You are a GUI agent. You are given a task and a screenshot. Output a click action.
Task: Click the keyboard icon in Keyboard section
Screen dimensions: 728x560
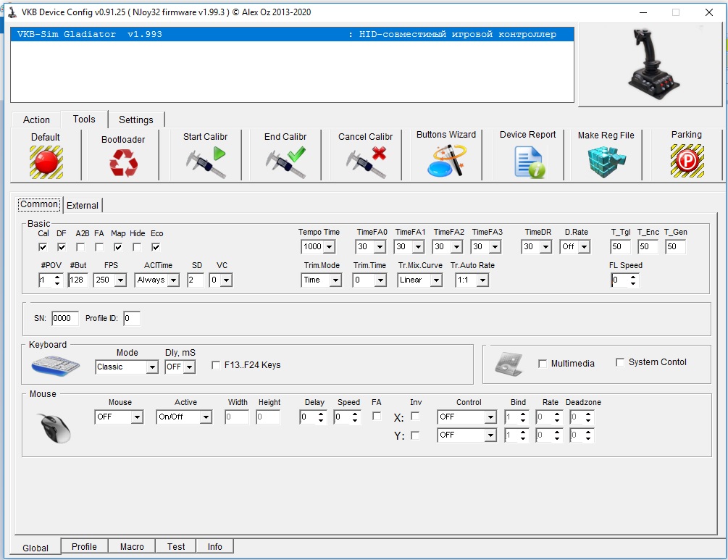(x=55, y=365)
